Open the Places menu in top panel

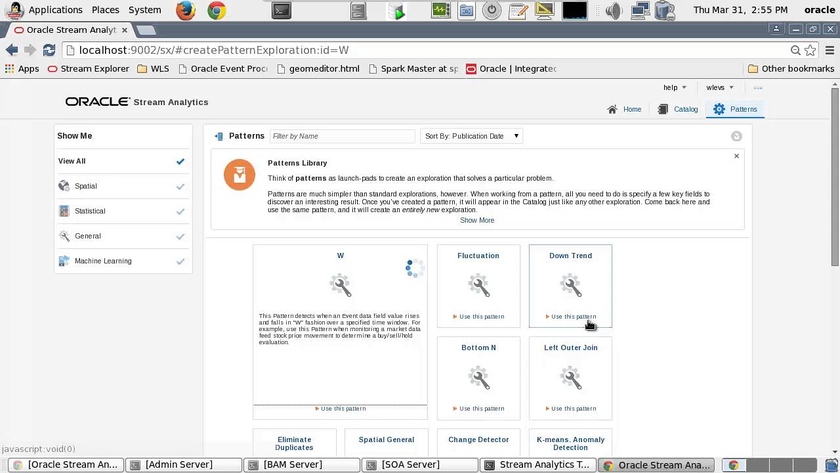[x=105, y=10]
